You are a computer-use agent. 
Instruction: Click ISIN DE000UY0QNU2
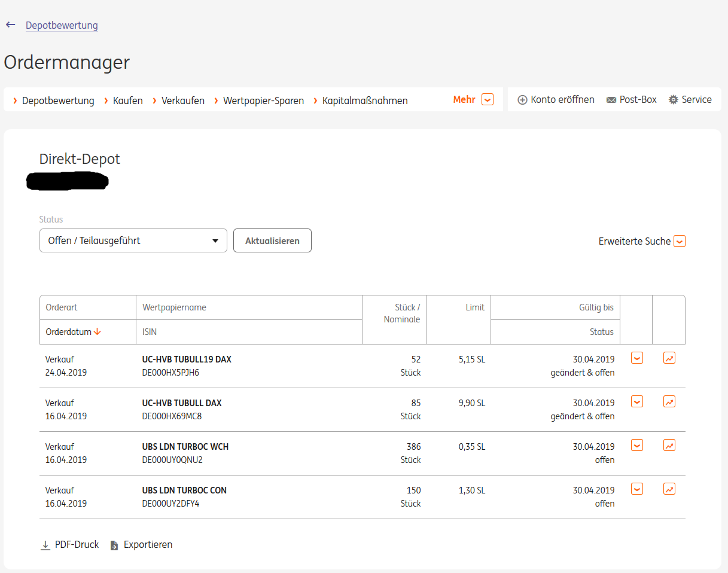pos(172,460)
